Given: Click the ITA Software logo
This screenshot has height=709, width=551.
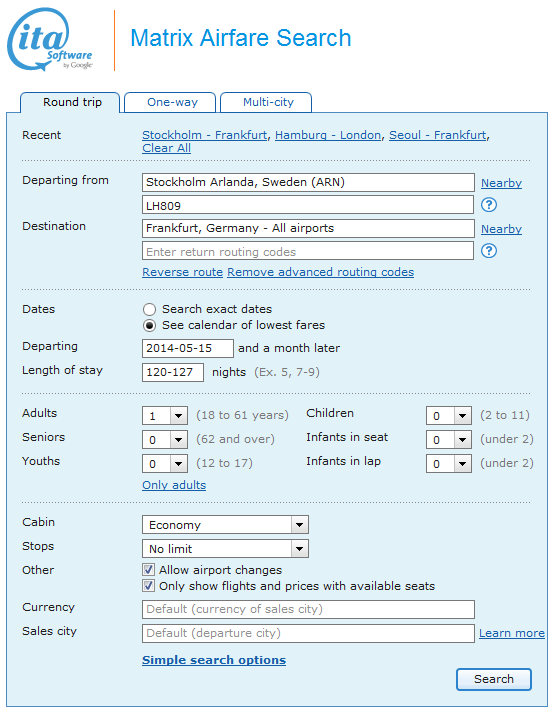Looking at the screenshot, I should tap(50, 39).
